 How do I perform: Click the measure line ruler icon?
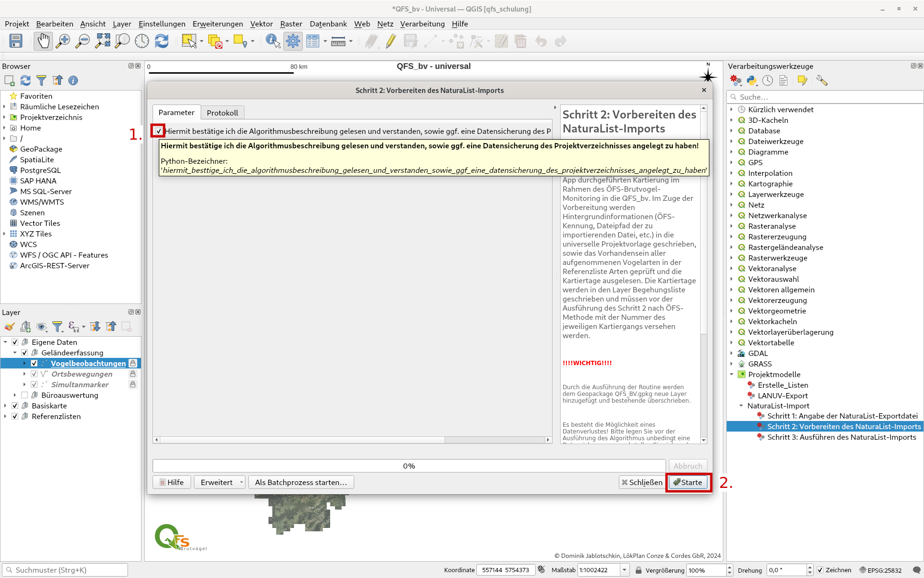(x=338, y=41)
